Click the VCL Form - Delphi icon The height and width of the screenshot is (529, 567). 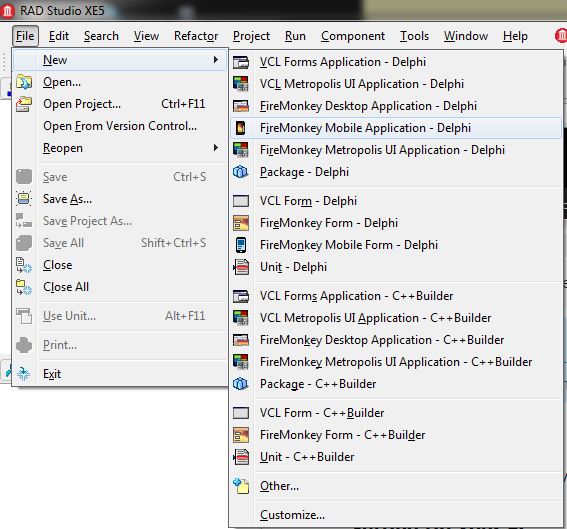point(241,201)
